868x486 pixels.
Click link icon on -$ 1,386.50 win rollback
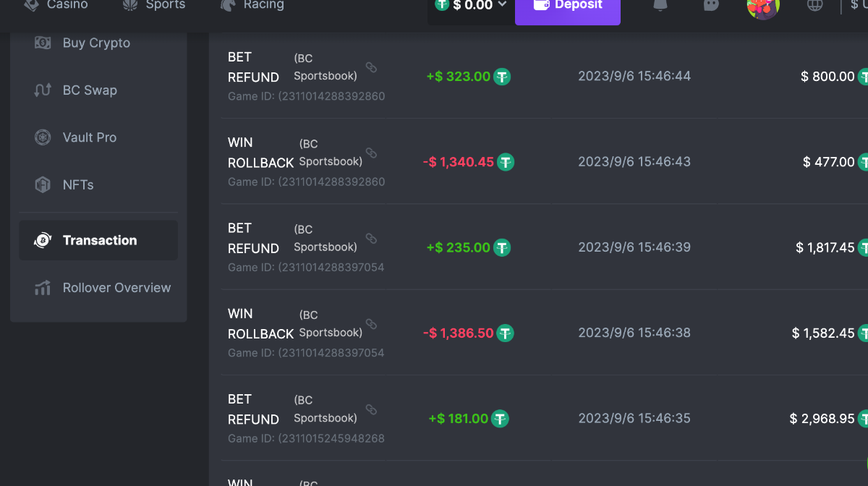371,324
